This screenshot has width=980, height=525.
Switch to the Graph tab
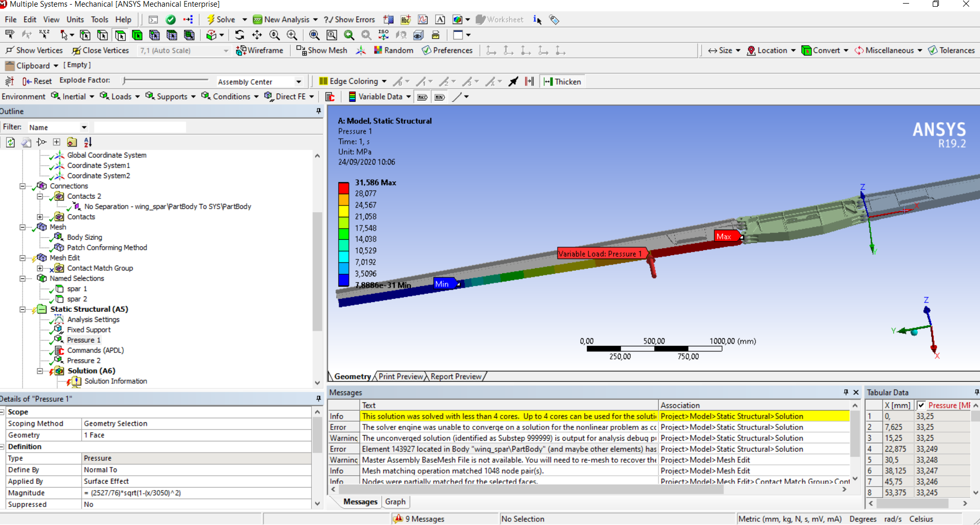click(395, 502)
